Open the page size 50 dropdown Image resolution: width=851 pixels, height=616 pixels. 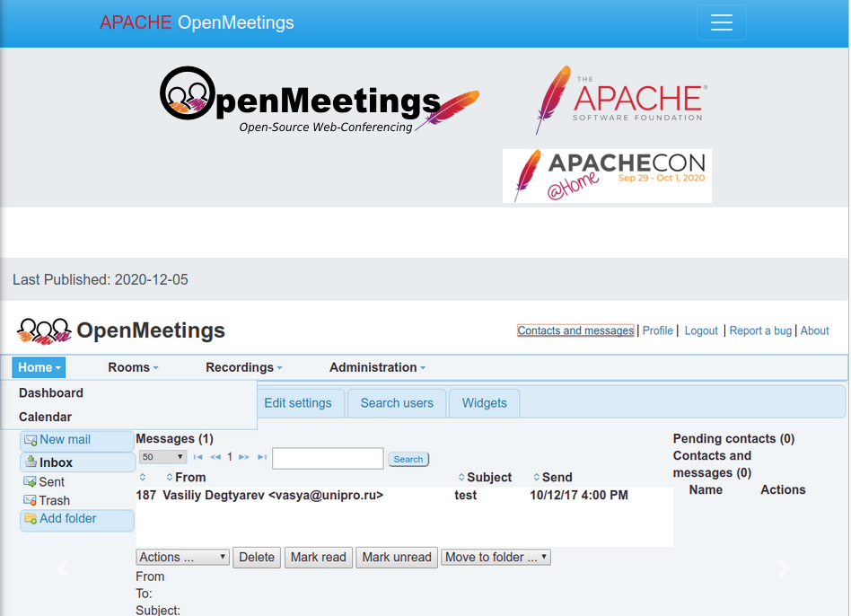point(162,457)
